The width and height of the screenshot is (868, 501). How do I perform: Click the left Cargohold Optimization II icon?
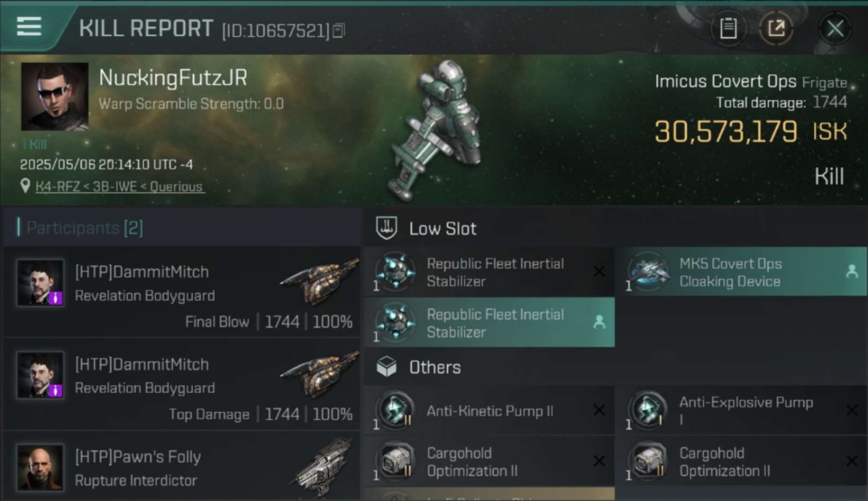pos(395,462)
